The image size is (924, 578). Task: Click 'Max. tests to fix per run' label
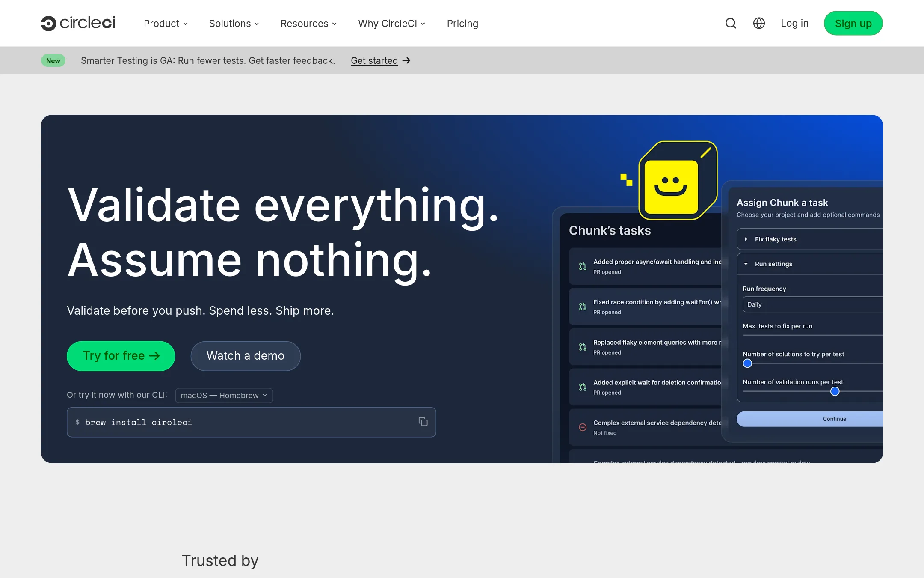pos(777,326)
